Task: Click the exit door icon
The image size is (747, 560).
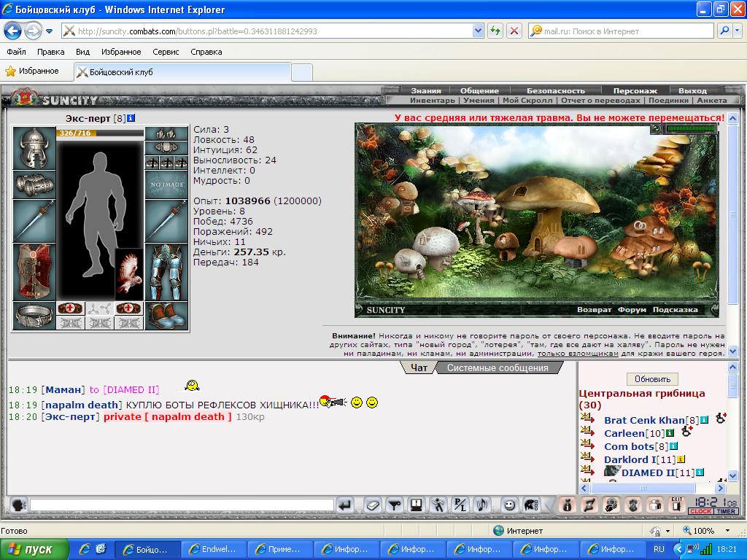Action: (x=677, y=505)
